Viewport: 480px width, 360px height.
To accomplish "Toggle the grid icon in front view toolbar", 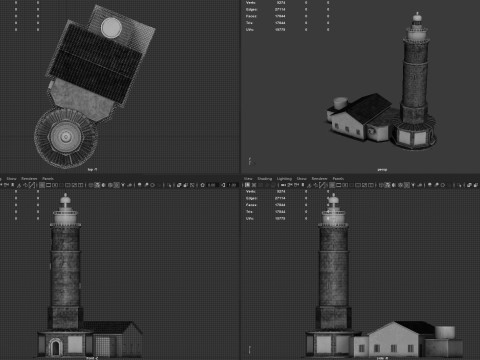I will click(42, 185).
